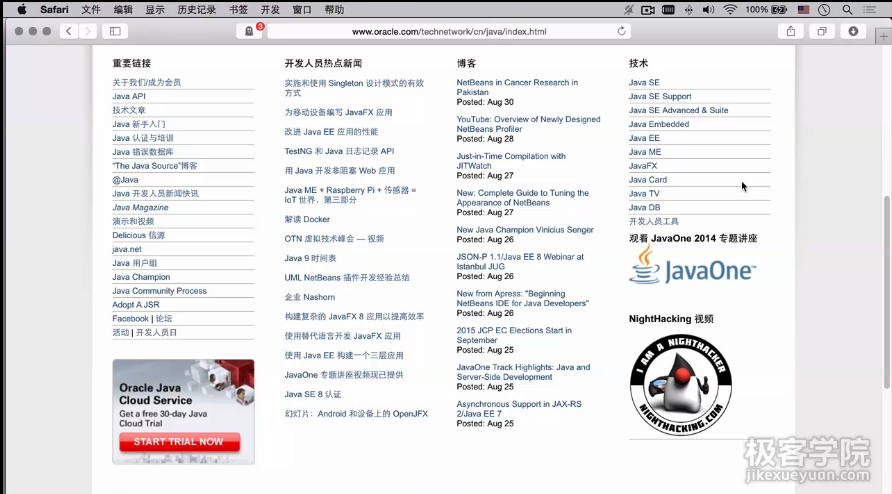Open the Java SE 8 认证 link
This screenshot has height=494, width=892.
point(313,394)
